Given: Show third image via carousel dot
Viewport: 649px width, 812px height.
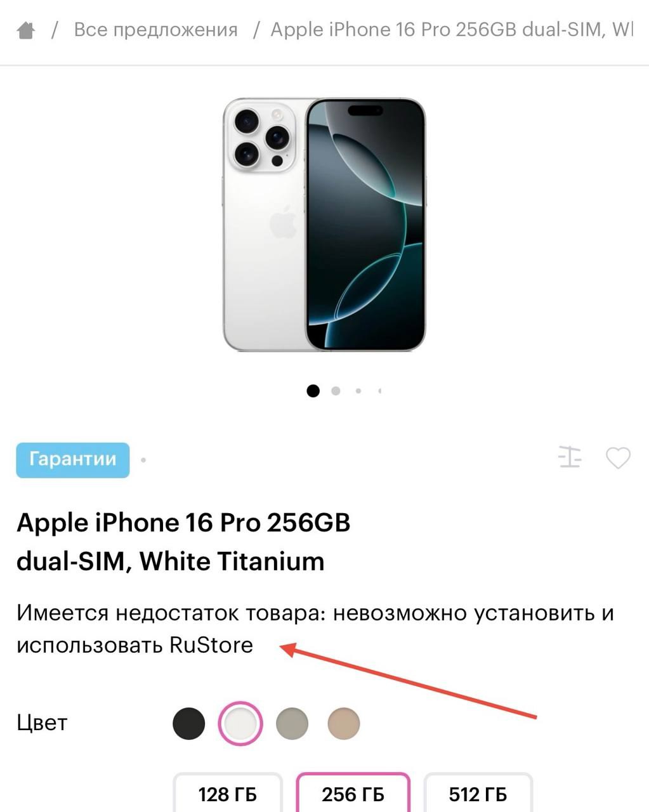Looking at the screenshot, I should click(x=358, y=391).
